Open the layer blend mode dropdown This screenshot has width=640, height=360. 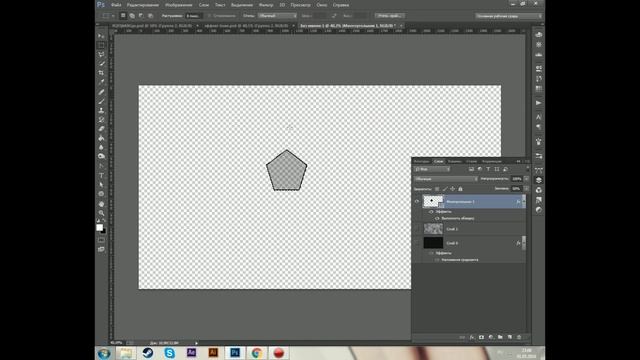[x=445, y=179]
